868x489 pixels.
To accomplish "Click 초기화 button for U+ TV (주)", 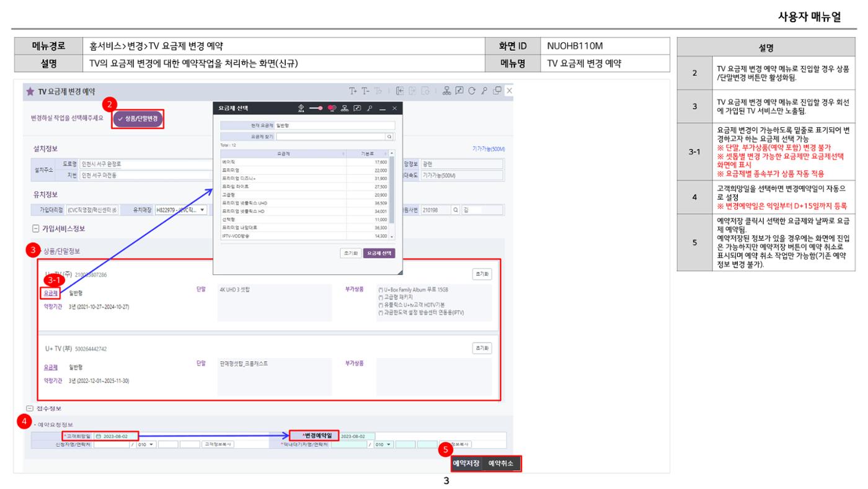I will 482,273.
